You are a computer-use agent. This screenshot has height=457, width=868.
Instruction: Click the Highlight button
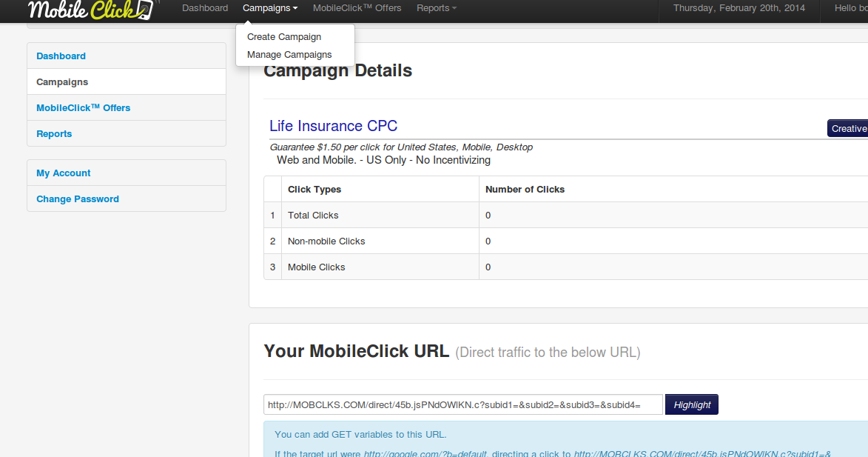coord(692,405)
